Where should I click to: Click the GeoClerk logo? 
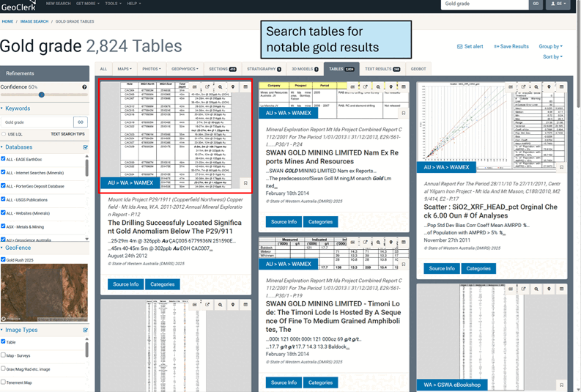(x=18, y=6)
